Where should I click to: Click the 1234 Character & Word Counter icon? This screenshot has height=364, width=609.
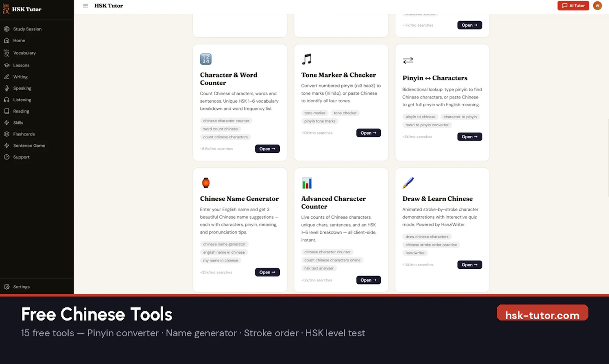(206, 59)
